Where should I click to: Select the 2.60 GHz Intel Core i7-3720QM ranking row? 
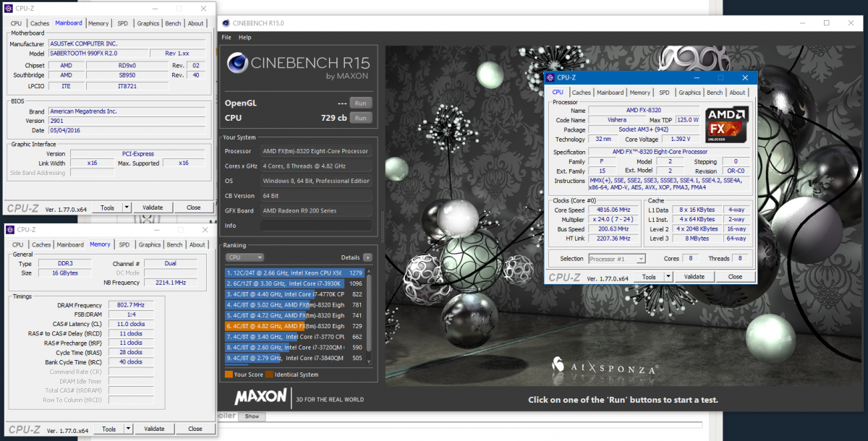294,348
